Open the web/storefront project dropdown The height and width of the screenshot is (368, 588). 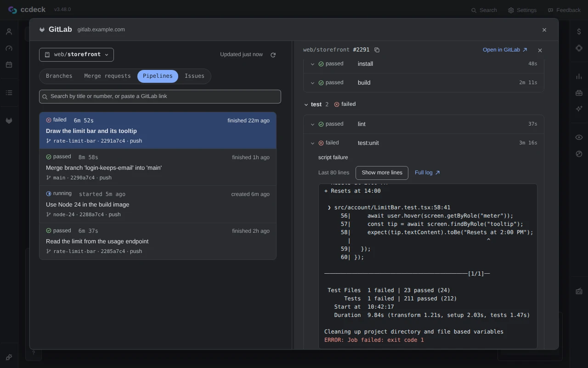click(x=76, y=54)
